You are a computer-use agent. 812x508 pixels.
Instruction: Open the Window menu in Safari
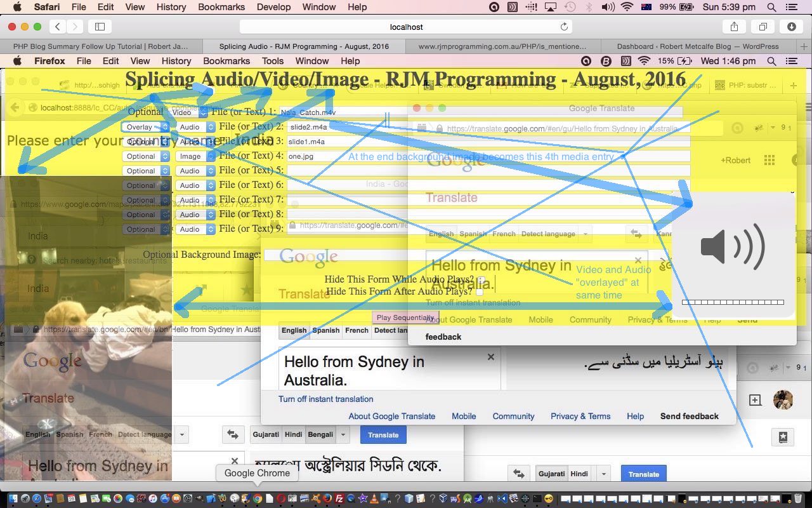[319, 7]
